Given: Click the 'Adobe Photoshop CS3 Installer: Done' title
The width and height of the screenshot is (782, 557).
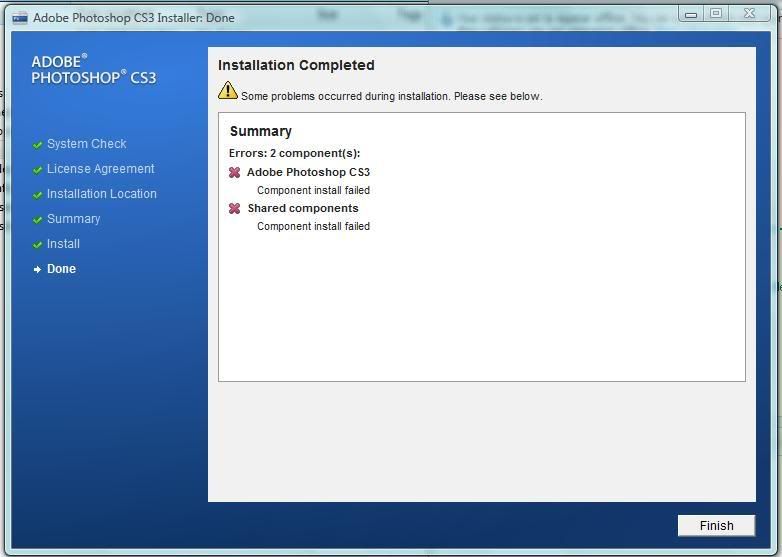Looking at the screenshot, I should point(134,18).
